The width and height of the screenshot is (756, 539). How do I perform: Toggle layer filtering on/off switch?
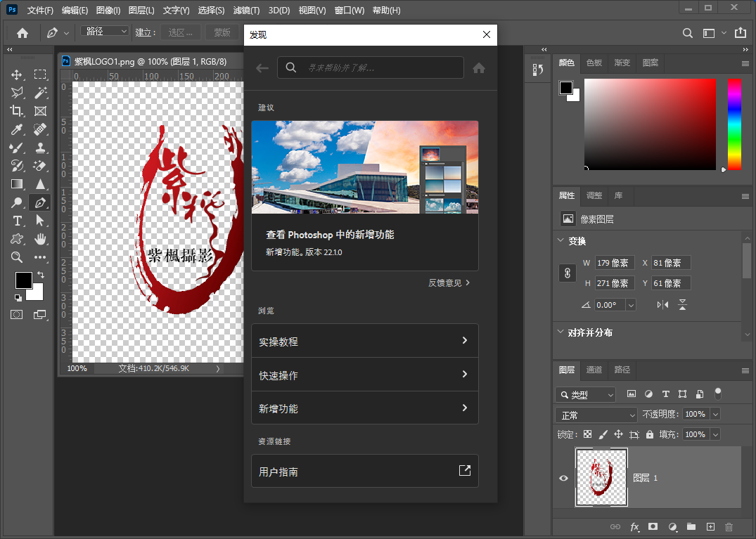pos(718,394)
